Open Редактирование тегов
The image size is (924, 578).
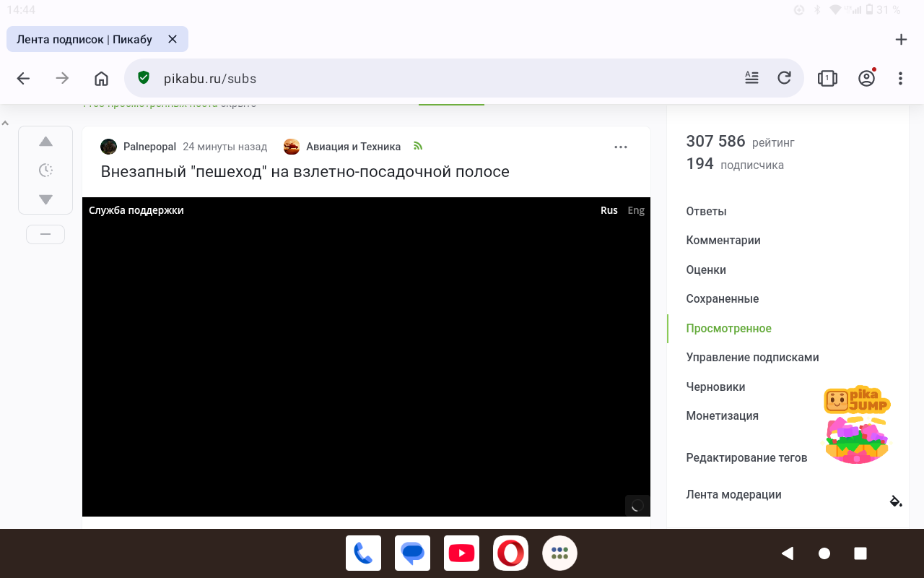(746, 458)
